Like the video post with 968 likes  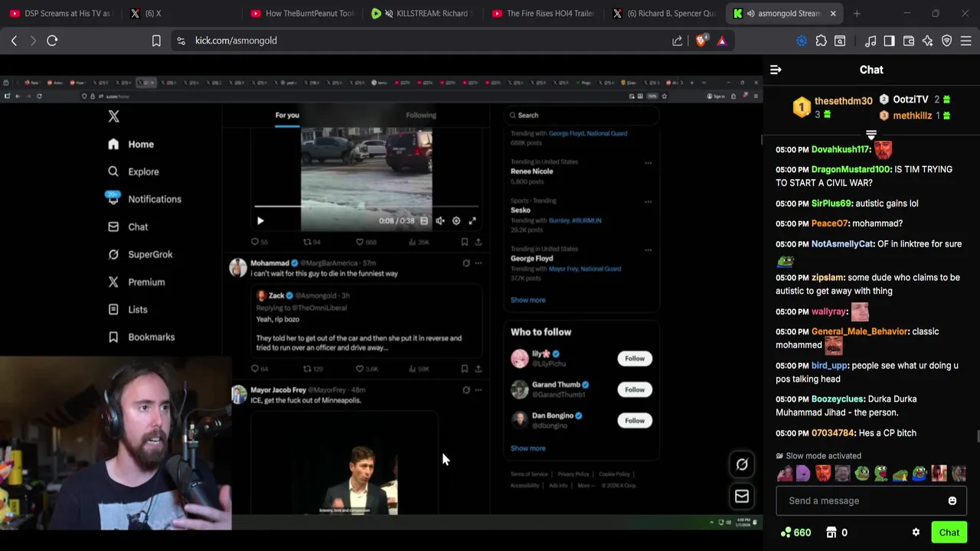point(360,242)
